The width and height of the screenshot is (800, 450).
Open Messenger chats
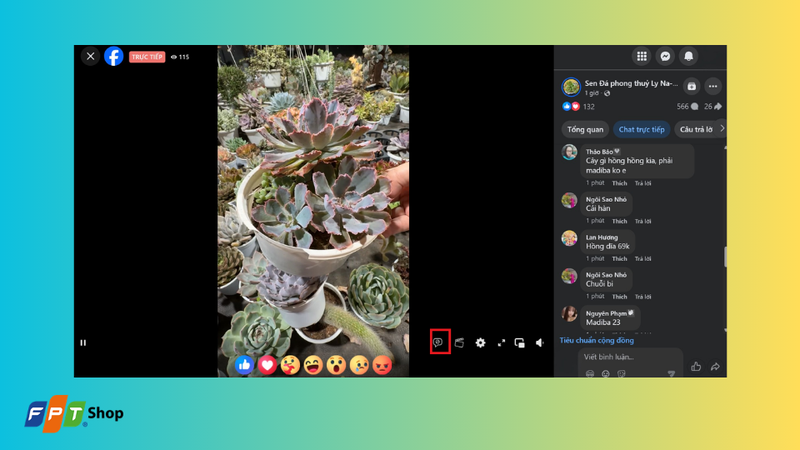coord(665,56)
